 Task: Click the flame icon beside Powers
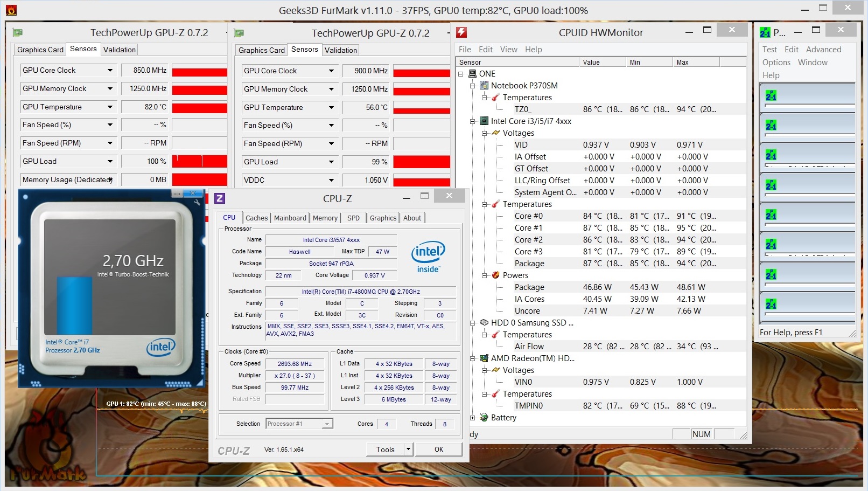[x=496, y=275]
